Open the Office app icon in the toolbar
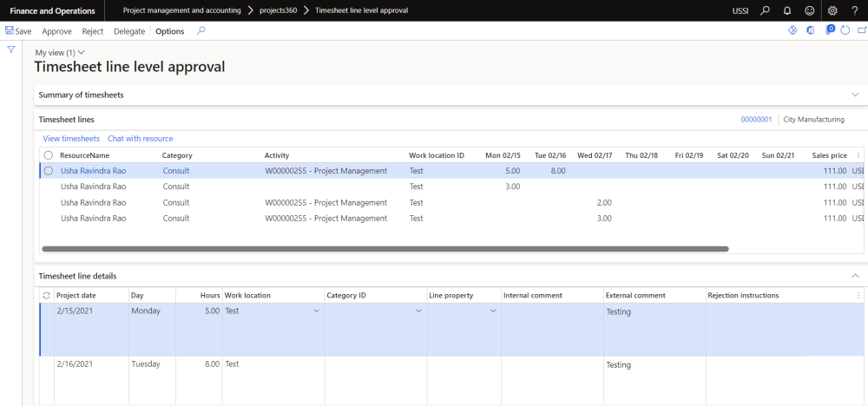This screenshot has width=868, height=406. click(810, 30)
